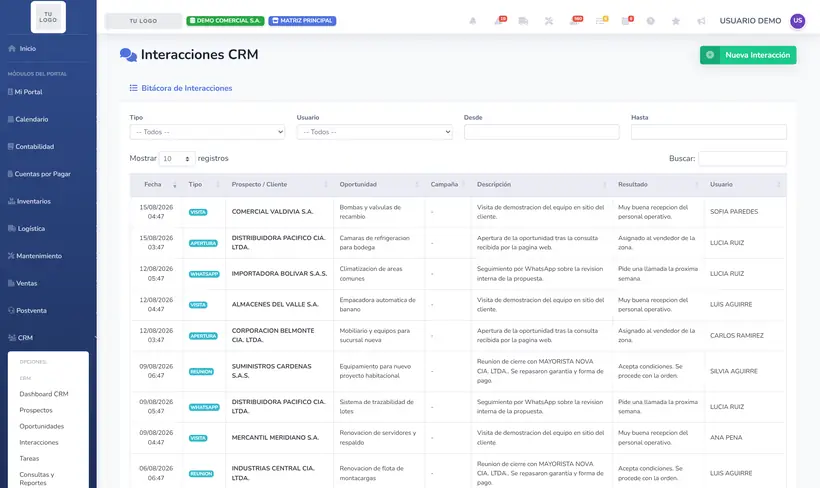Image resolution: width=820 pixels, height=488 pixels.
Task: Click the APERTURA tag for CORPORACION BELMONTE
Action: pos(203,336)
